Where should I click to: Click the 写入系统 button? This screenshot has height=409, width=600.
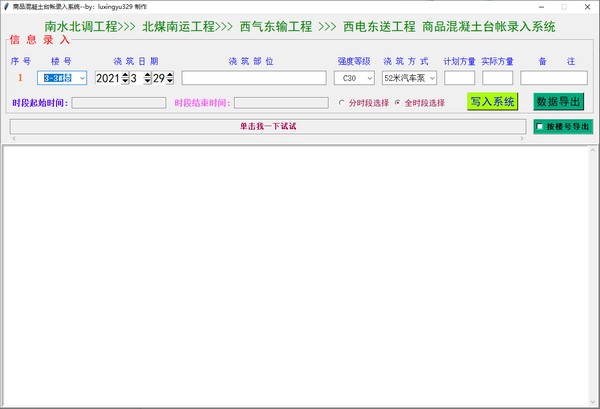click(492, 101)
